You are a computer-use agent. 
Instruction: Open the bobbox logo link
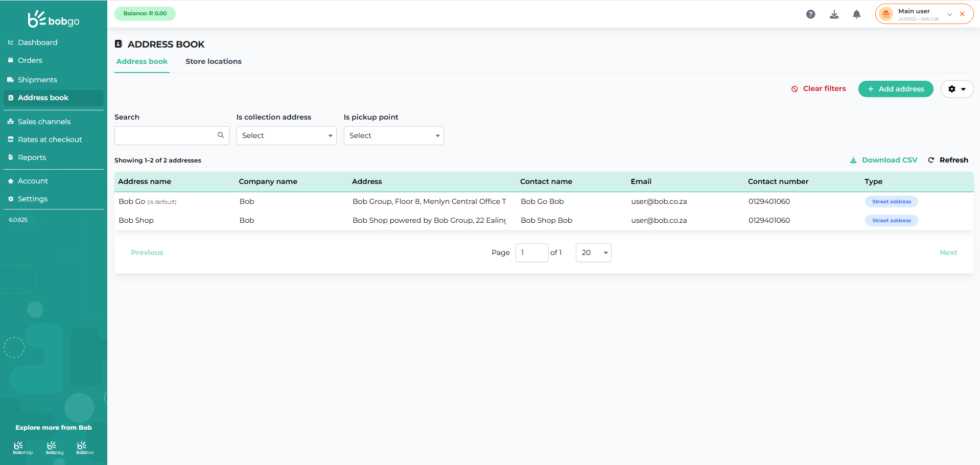[x=85, y=448]
